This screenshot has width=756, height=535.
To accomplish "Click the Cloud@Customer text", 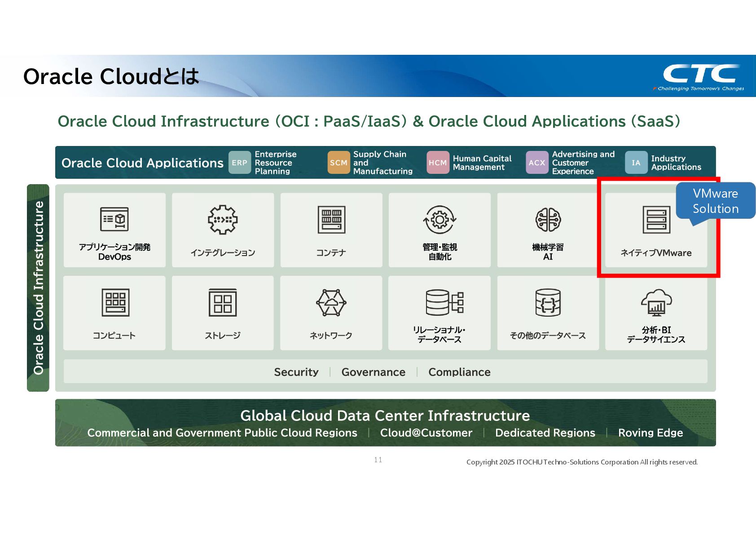I will (x=426, y=433).
